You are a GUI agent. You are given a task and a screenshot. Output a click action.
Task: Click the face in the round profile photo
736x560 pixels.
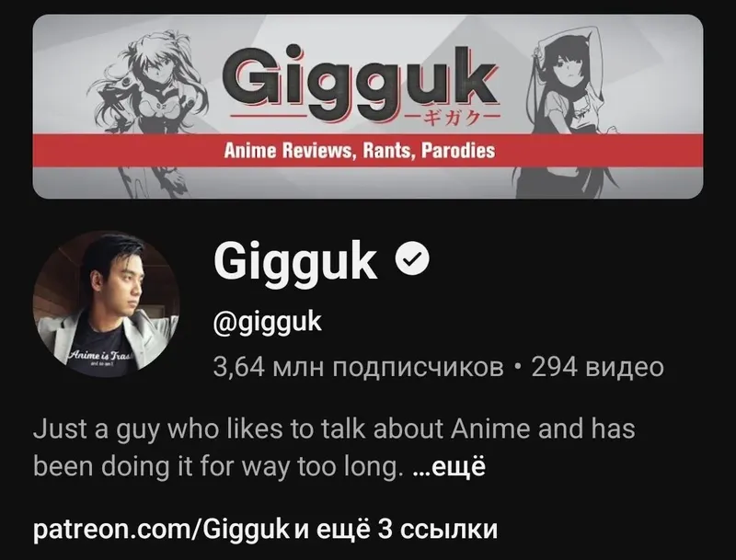(118, 289)
